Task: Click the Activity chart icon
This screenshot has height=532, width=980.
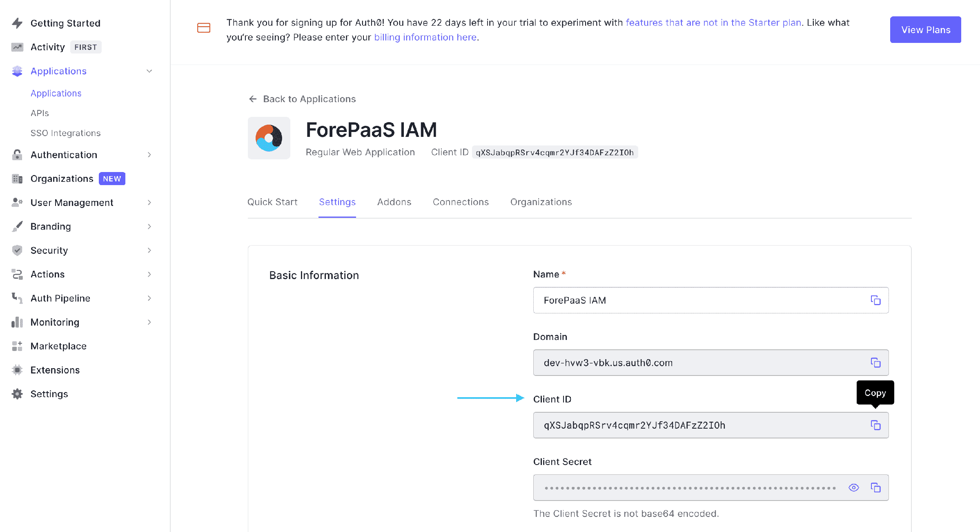Action: [x=17, y=47]
